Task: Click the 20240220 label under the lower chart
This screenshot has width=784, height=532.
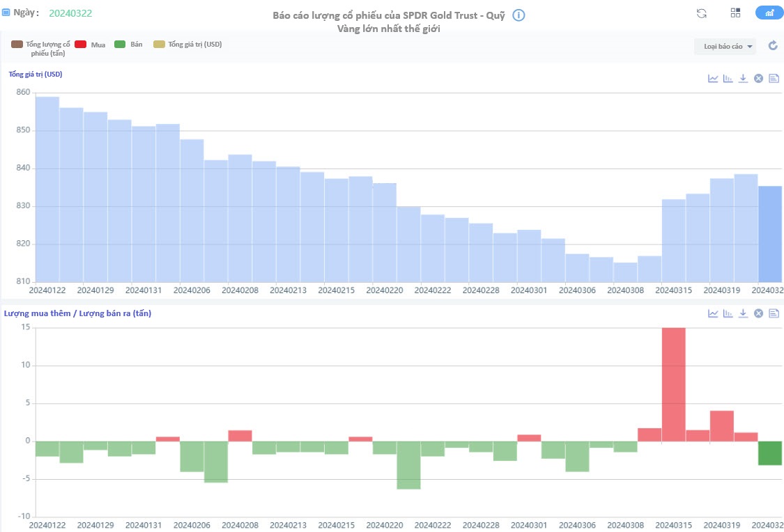Action: pyautogui.click(x=385, y=525)
